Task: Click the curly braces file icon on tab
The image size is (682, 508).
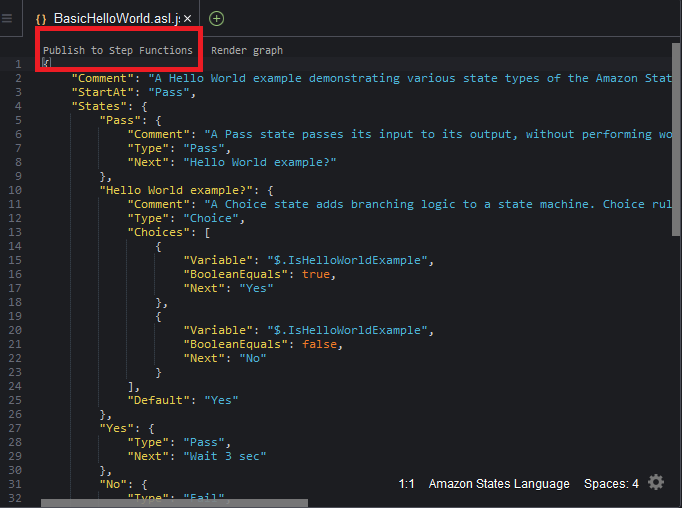Action: [41, 19]
